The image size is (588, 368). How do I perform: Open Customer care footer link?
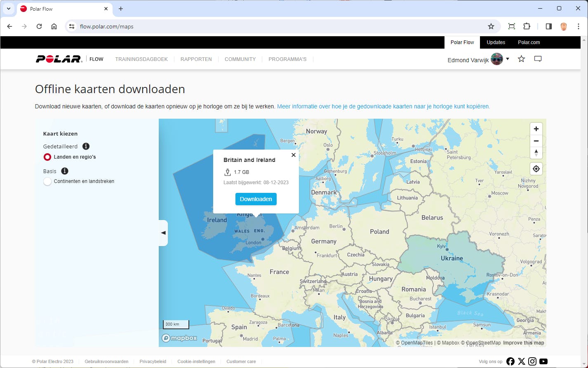click(241, 361)
